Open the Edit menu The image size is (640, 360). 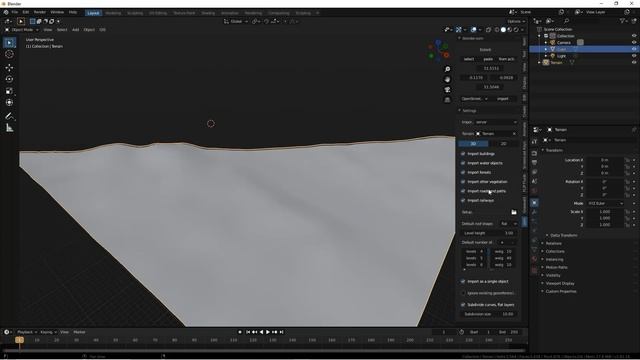pyautogui.click(x=26, y=13)
